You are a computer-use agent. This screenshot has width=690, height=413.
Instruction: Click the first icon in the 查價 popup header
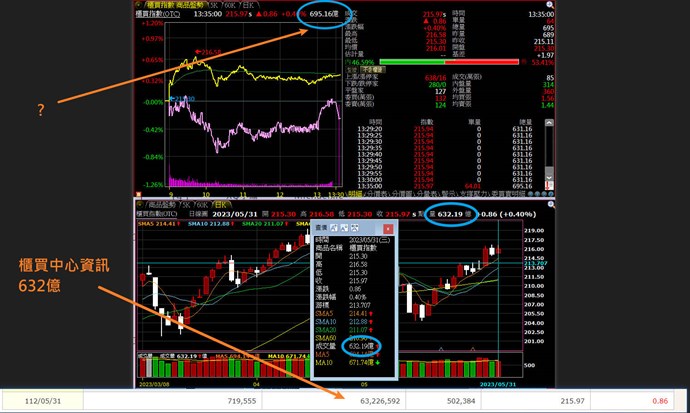(x=334, y=227)
